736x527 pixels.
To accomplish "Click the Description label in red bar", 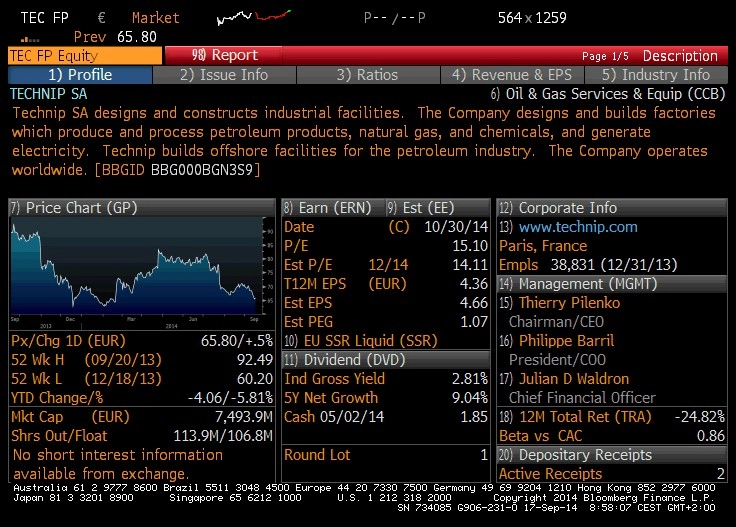I will click(x=680, y=56).
